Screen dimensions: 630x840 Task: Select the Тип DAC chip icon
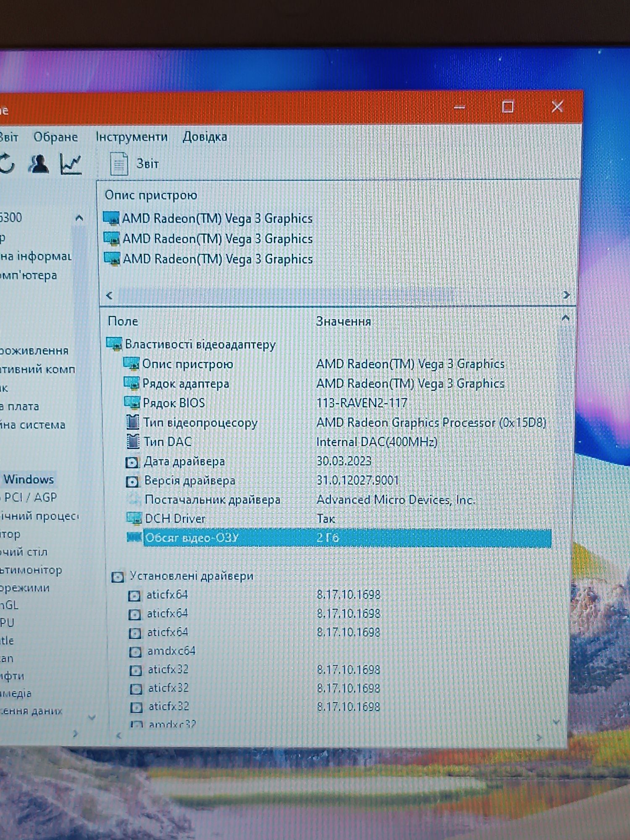tap(133, 441)
